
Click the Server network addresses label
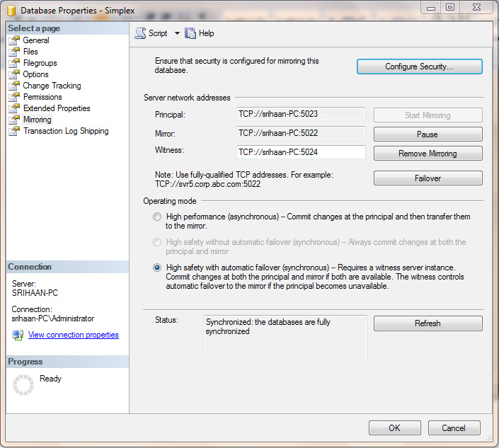187,98
